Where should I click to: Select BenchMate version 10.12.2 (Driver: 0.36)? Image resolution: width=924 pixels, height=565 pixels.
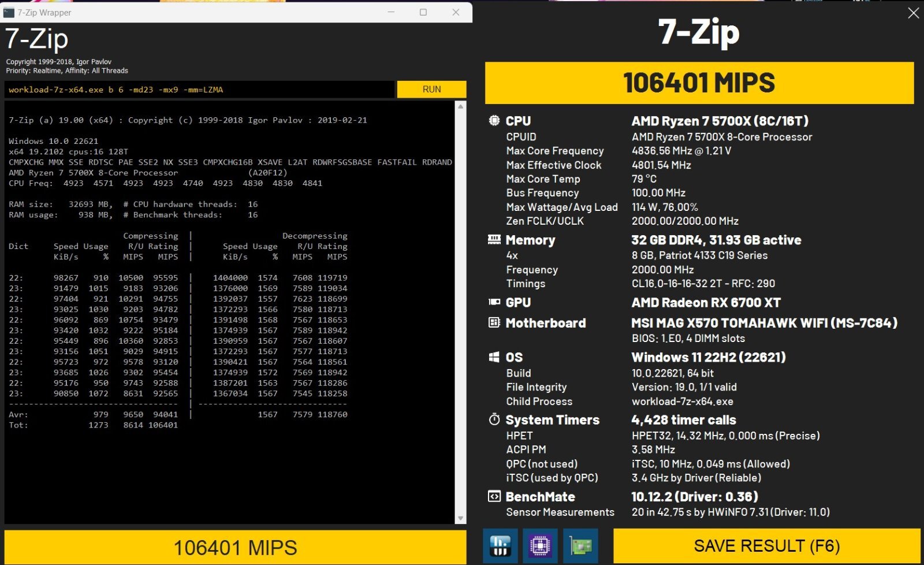coord(694,497)
